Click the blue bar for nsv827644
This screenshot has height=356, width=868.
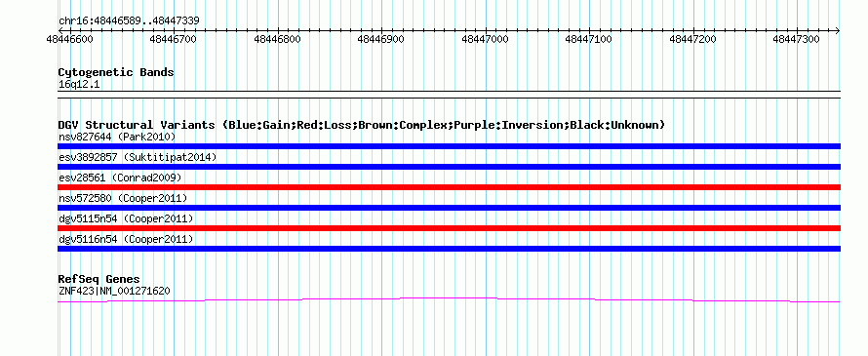pyautogui.click(x=449, y=146)
